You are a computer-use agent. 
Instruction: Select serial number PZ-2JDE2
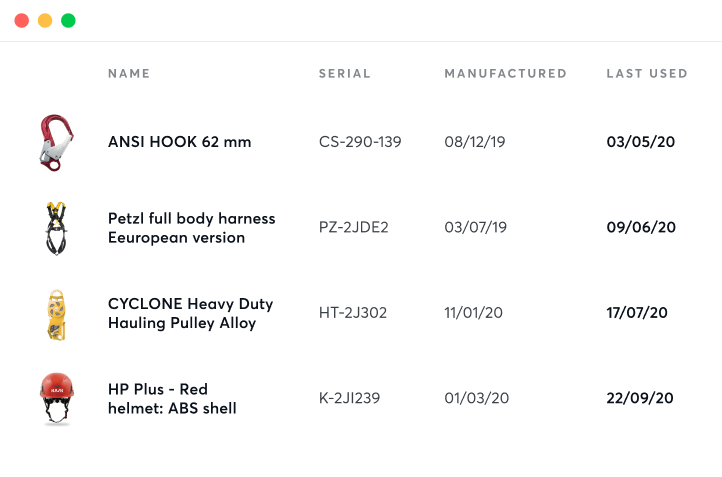pos(354,228)
